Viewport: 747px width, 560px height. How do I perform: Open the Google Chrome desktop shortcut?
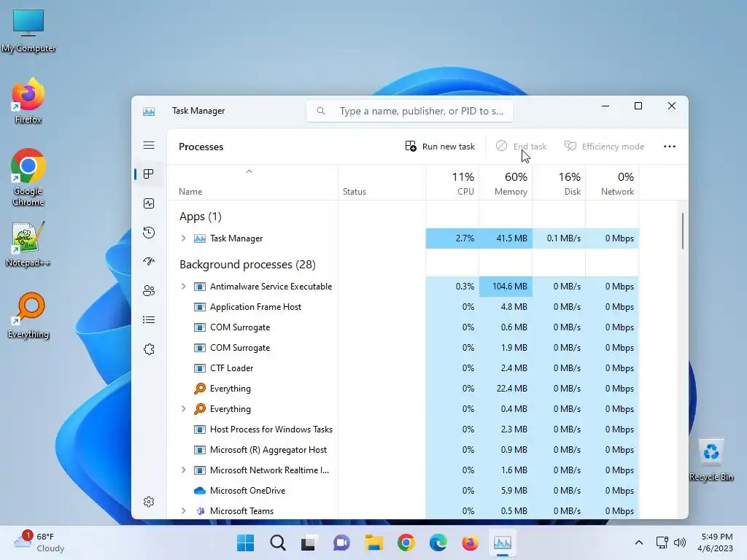pos(28,177)
